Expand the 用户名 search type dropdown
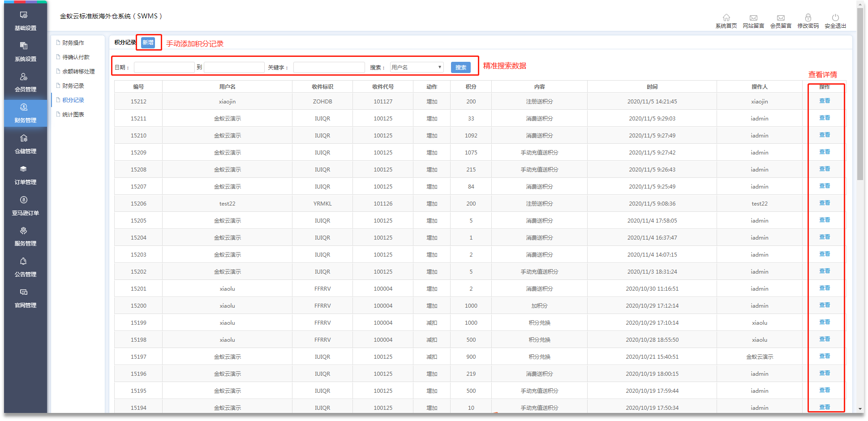The image size is (868, 421). 417,68
